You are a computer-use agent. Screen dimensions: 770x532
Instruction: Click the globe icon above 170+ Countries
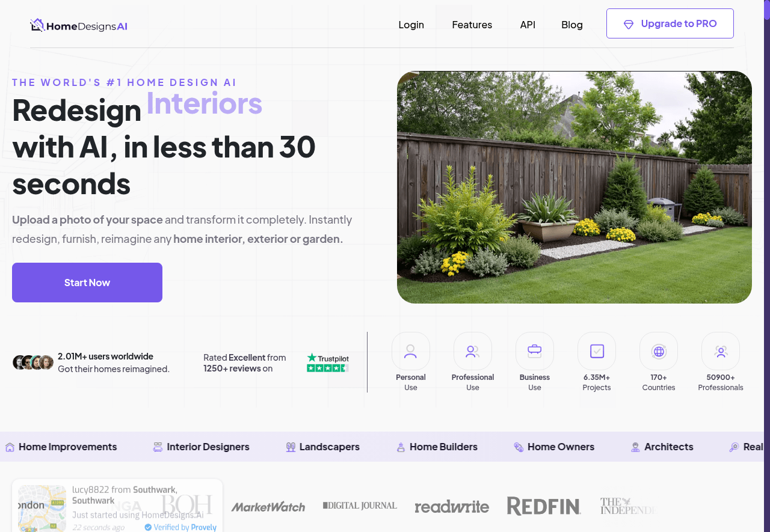pos(659,351)
